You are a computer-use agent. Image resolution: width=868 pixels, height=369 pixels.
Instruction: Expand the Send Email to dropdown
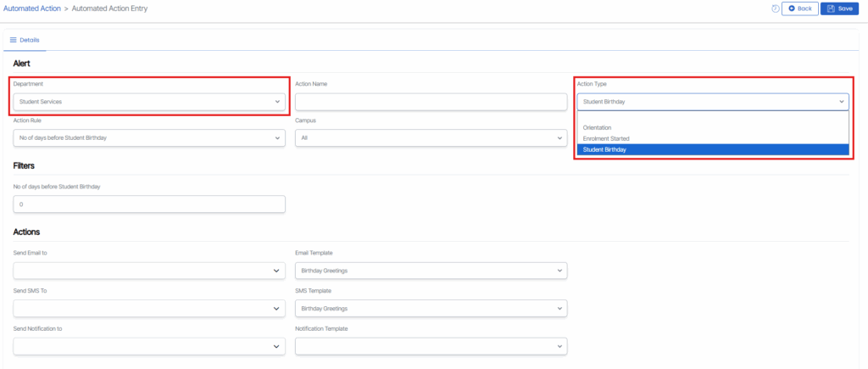coord(149,271)
